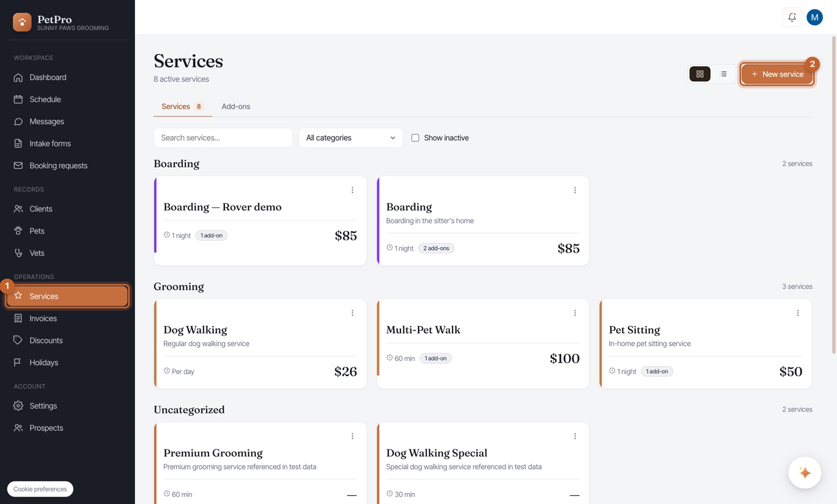This screenshot has height=504, width=837.
Task: Click the Schedule calendar icon
Action: coord(18,99)
